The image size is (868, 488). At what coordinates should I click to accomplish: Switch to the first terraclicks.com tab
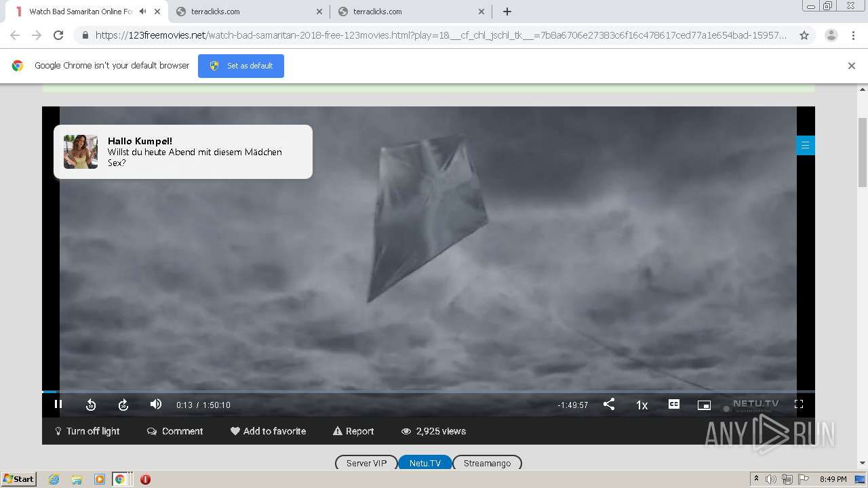coord(249,12)
